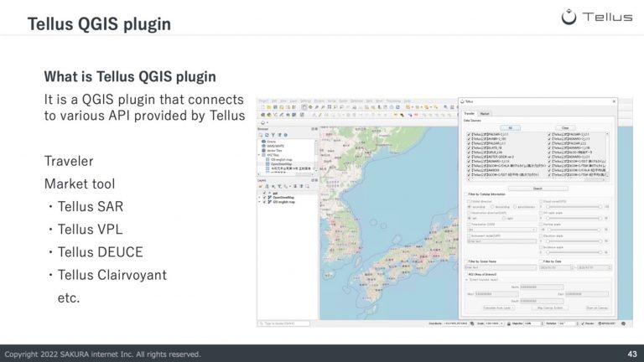The width and height of the screenshot is (644, 362).
Task: Click the South extent input field
Action: click(x=543, y=301)
